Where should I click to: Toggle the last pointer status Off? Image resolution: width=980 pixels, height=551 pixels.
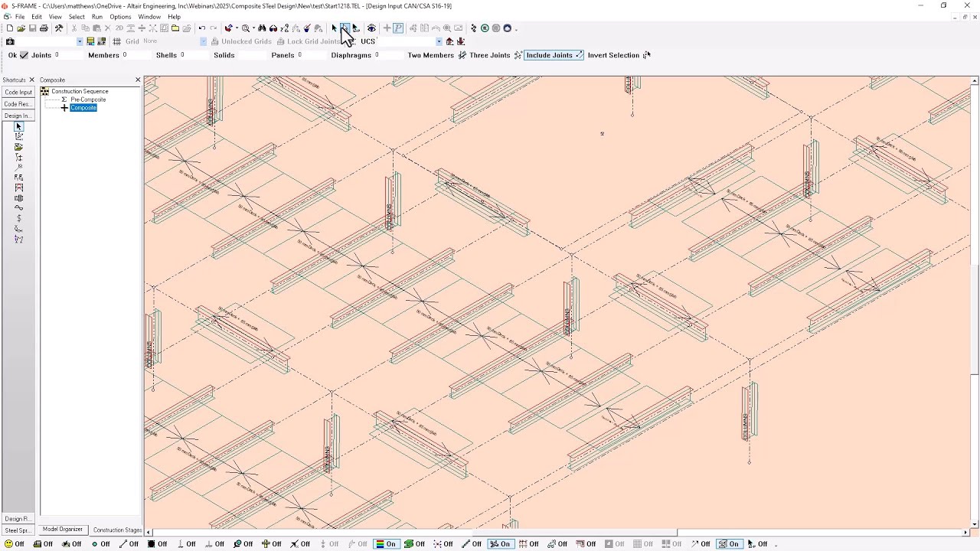757,544
